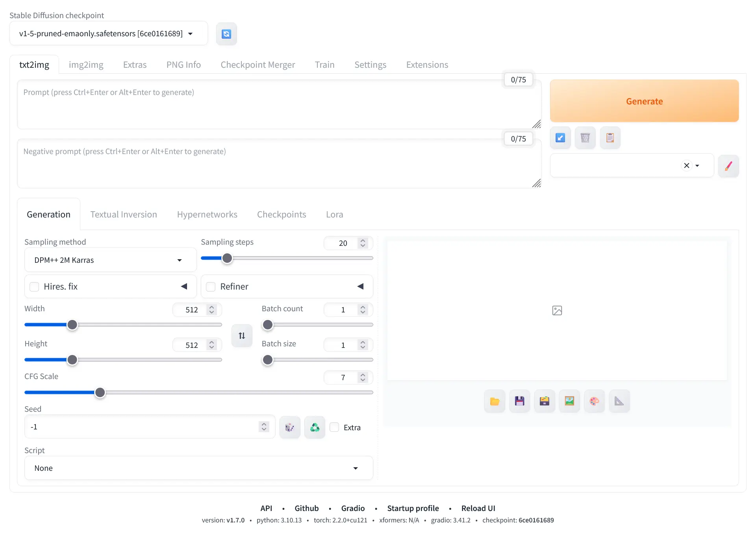This screenshot has height=537, width=756.
Task: Click the Width value stepper arrows
Action: (211, 310)
